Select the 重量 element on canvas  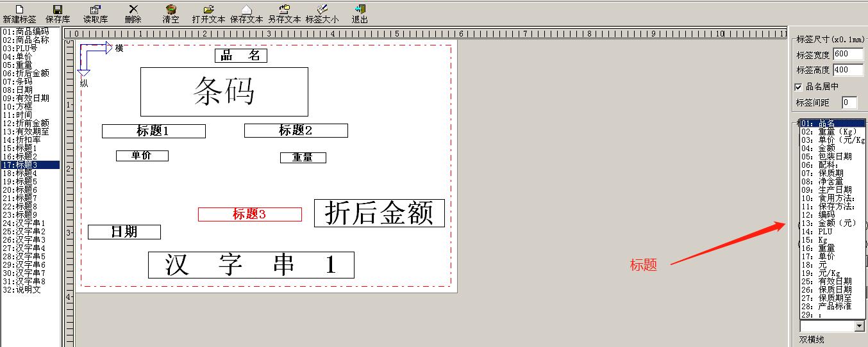(303, 157)
